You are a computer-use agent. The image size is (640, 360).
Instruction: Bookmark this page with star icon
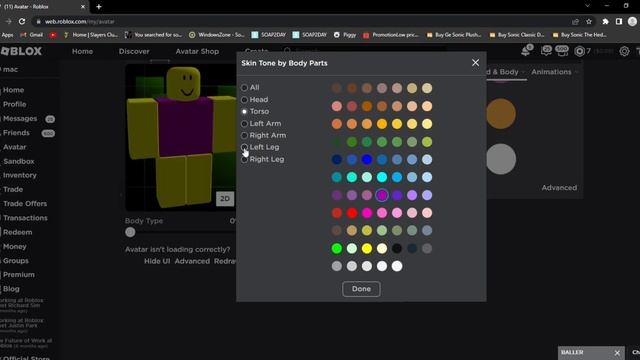tap(589, 22)
